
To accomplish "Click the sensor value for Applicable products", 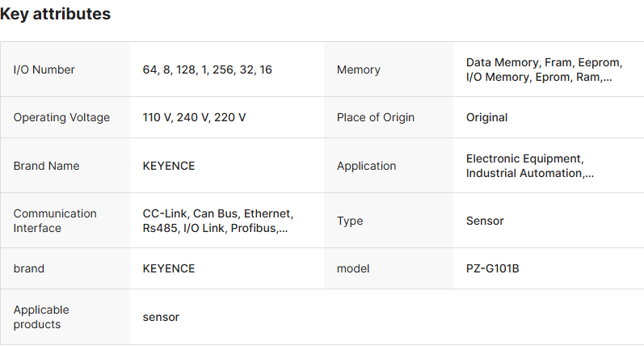I will pyautogui.click(x=161, y=317).
